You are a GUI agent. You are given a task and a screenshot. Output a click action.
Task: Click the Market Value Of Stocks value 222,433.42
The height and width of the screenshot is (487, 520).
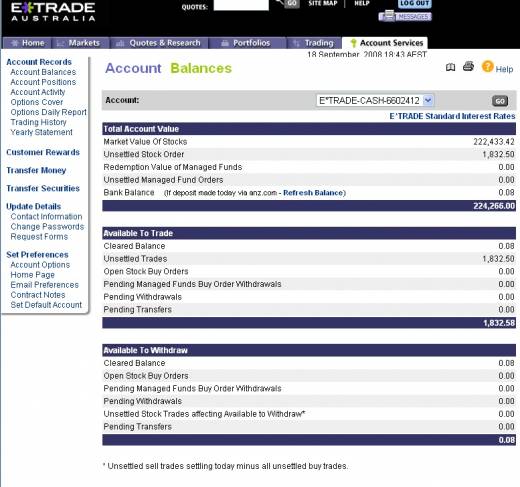coord(494,142)
